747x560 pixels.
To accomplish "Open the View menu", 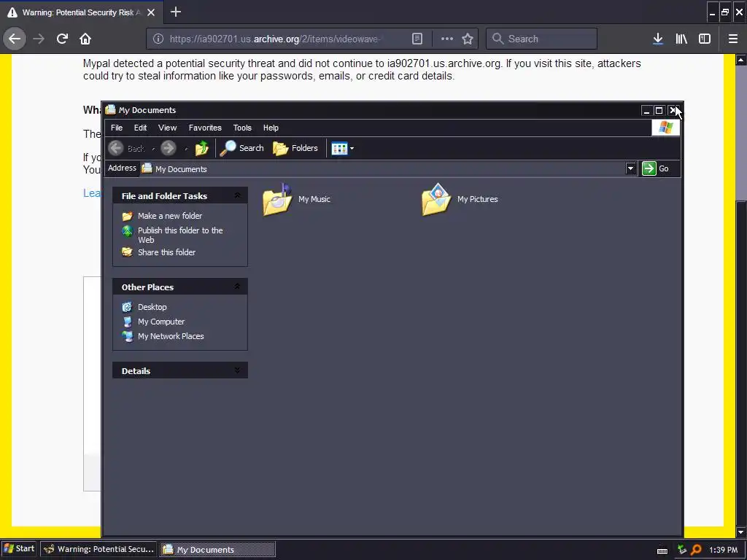I will (167, 128).
